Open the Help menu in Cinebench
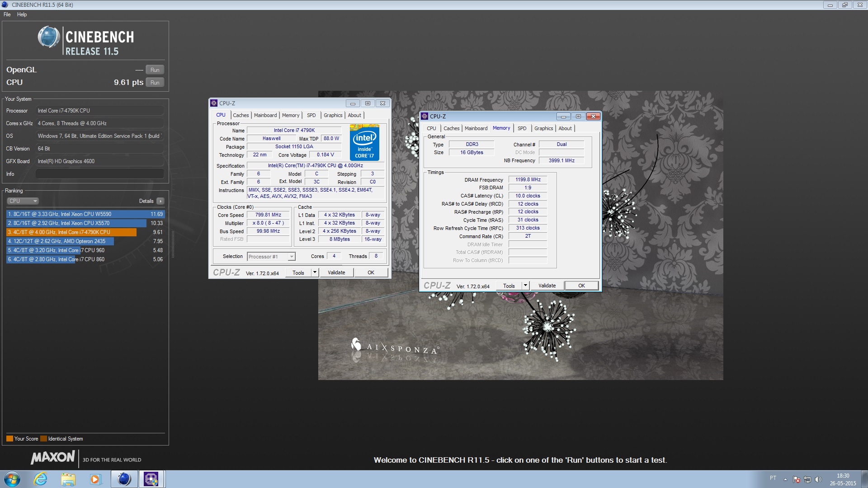This screenshot has height=488, width=868. 22,14
